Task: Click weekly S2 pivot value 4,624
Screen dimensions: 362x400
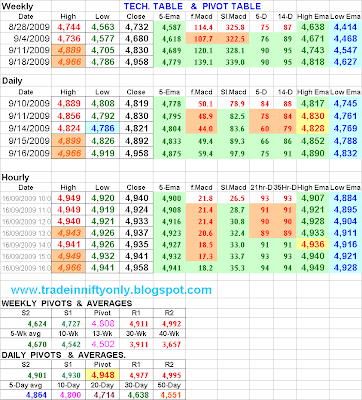Action: (x=37, y=324)
